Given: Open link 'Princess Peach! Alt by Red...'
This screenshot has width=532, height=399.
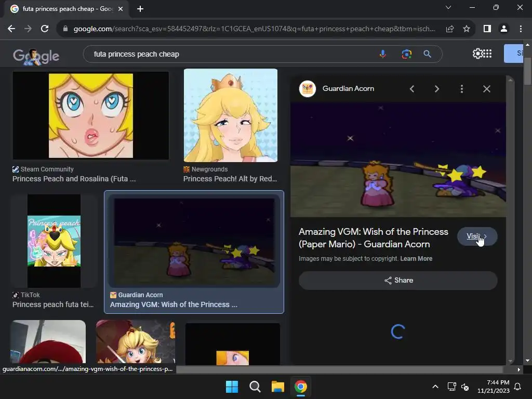Looking at the screenshot, I should tap(230, 179).
